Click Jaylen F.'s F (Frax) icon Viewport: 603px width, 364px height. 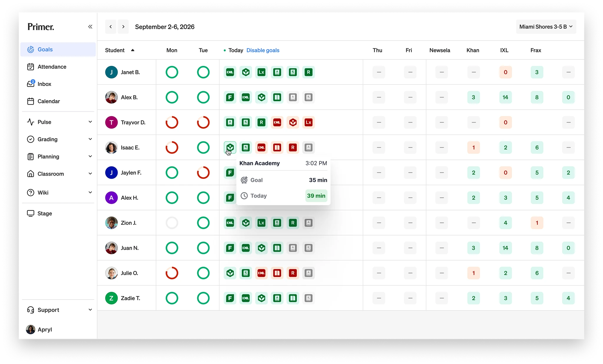tap(230, 172)
